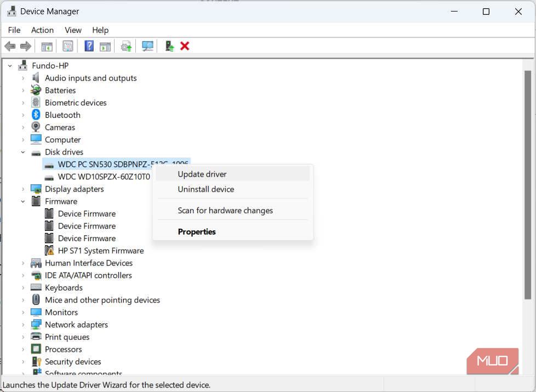Open Properties from the context menu
Viewport: 536px width, 392px height.
coord(232,231)
